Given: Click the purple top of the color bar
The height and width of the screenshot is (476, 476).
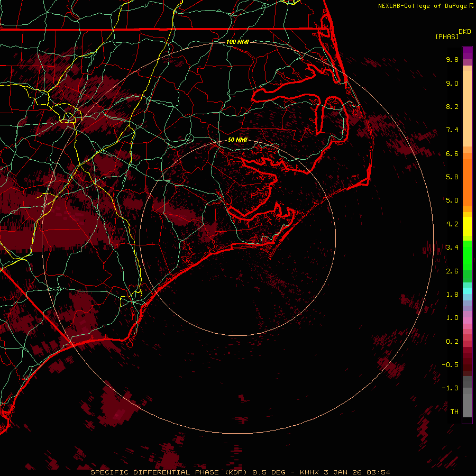Looking at the screenshot, I should coord(467,53).
